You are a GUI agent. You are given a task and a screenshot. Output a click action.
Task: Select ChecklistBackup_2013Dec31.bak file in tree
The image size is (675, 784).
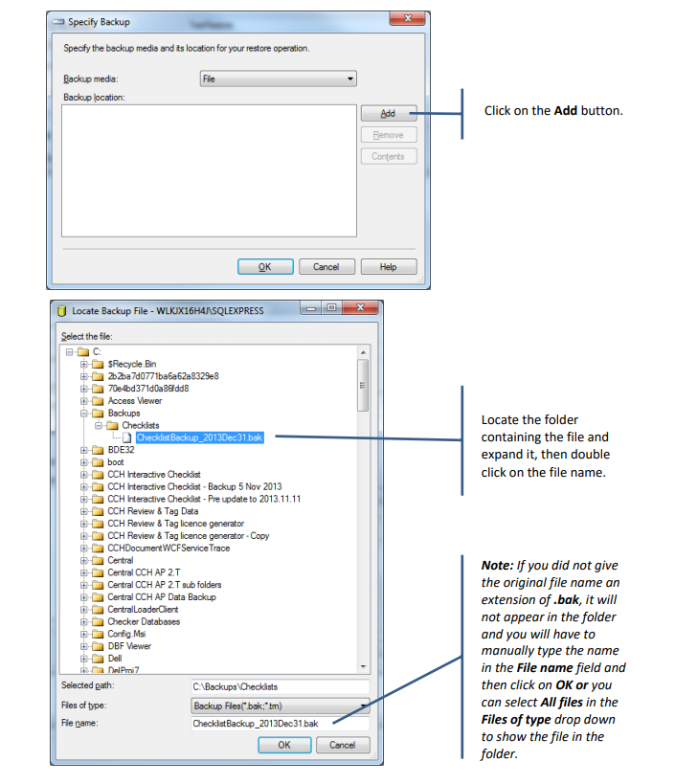(x=199, y=437)
